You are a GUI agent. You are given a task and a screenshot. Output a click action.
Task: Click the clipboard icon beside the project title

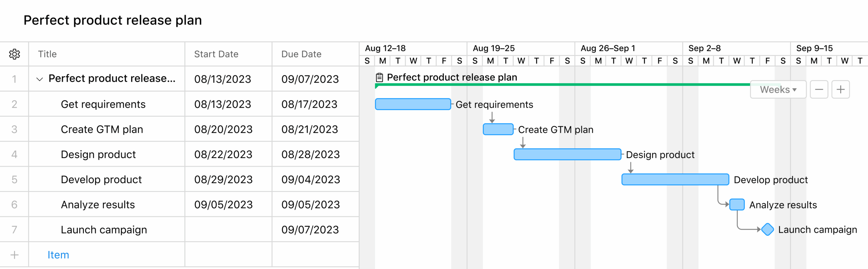[x=379, y=77]
